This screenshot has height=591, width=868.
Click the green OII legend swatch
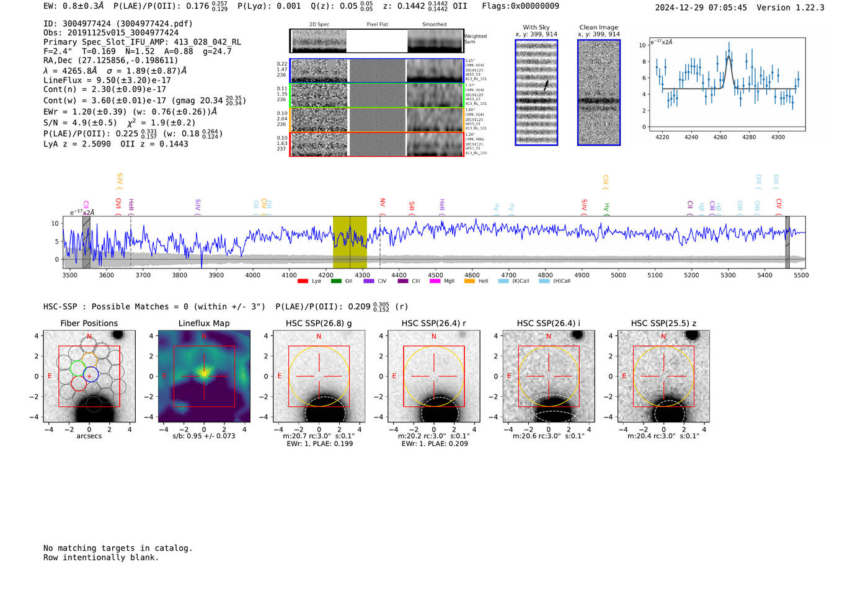click(x=336, y=281)
